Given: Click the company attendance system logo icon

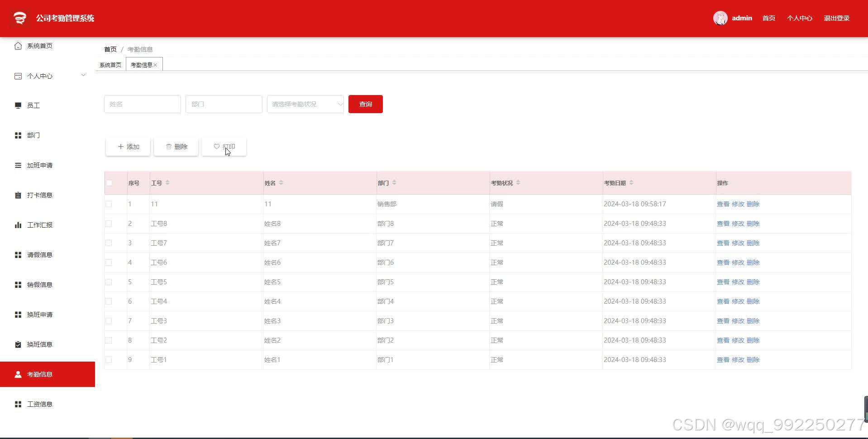Looking at the screenshot, I should 19,18.
